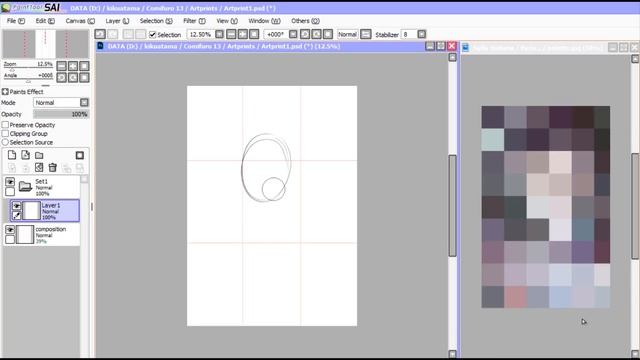Viewport: 640px width, 360px height.
Task: Click navigator zoom in button
Action: click(73, 66)
